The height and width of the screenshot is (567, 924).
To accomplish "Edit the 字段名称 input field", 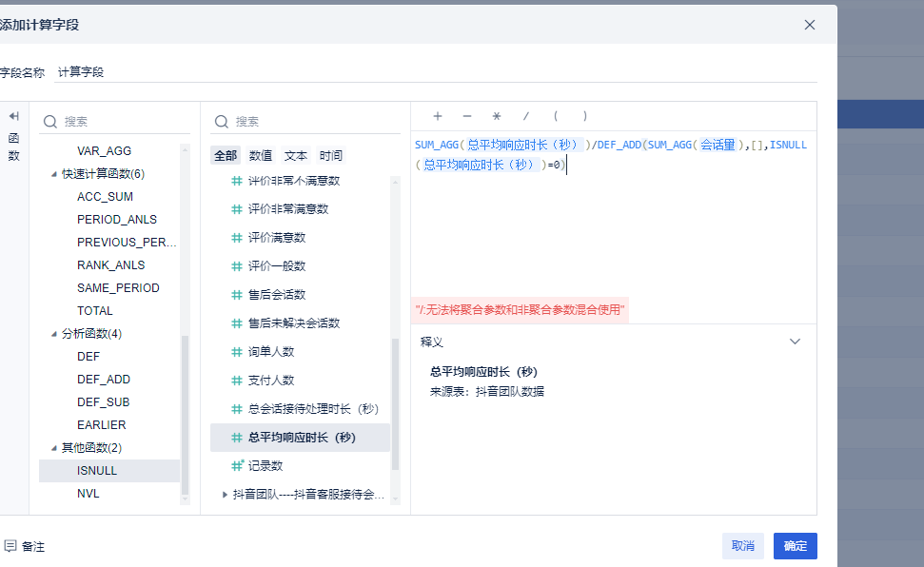I will point(436,72).
